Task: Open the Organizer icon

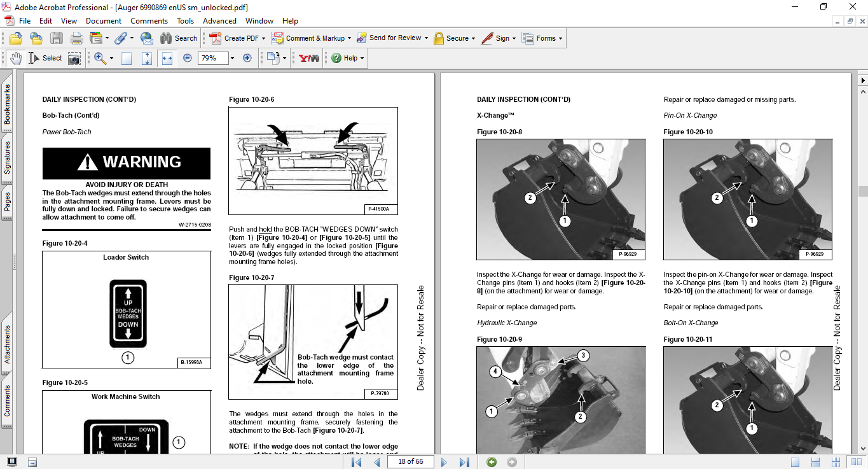Action: click(97, 38)
